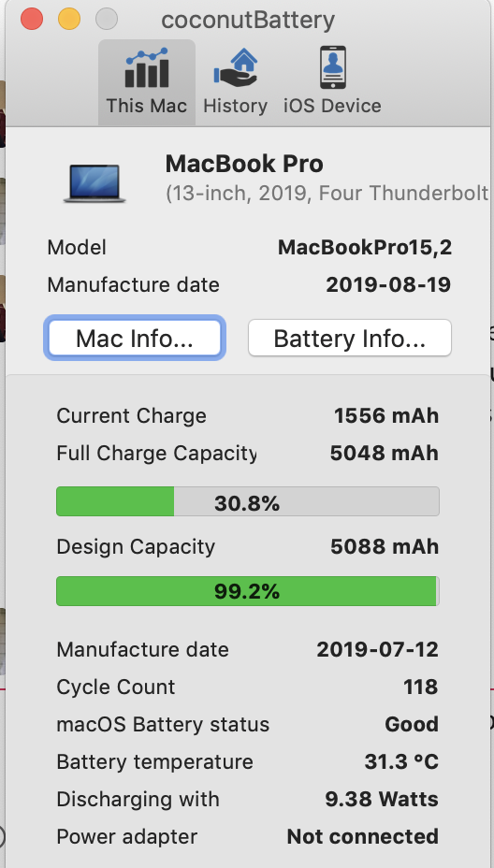This screenshot has width=494, height=868.
Task: Click the 30.8% current charge bar
Action: coord(248,501)
